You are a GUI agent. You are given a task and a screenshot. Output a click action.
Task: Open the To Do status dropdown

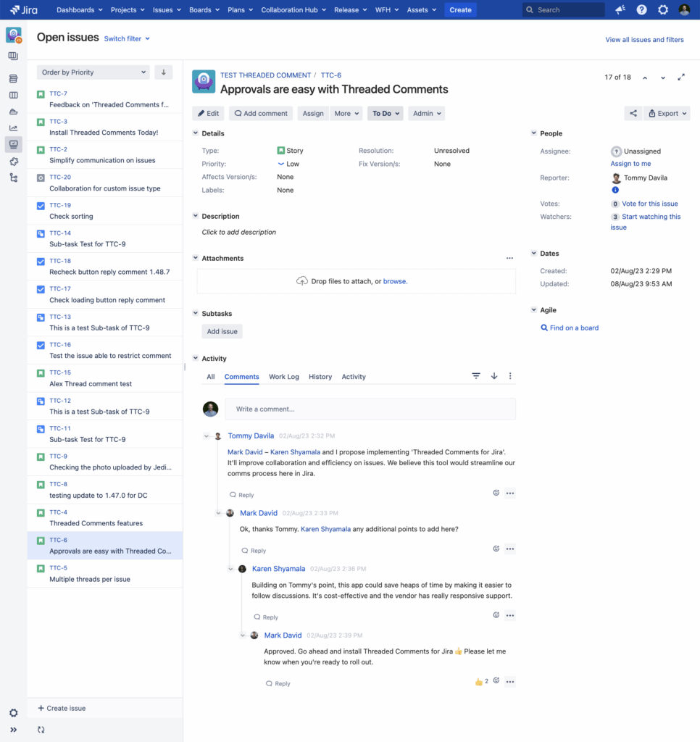(386, 114)
